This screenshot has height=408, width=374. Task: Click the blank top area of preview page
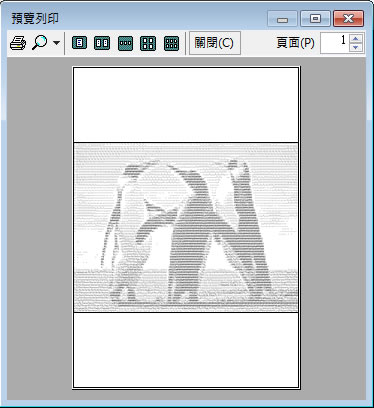pyautogui.click(x=186, y=105)
